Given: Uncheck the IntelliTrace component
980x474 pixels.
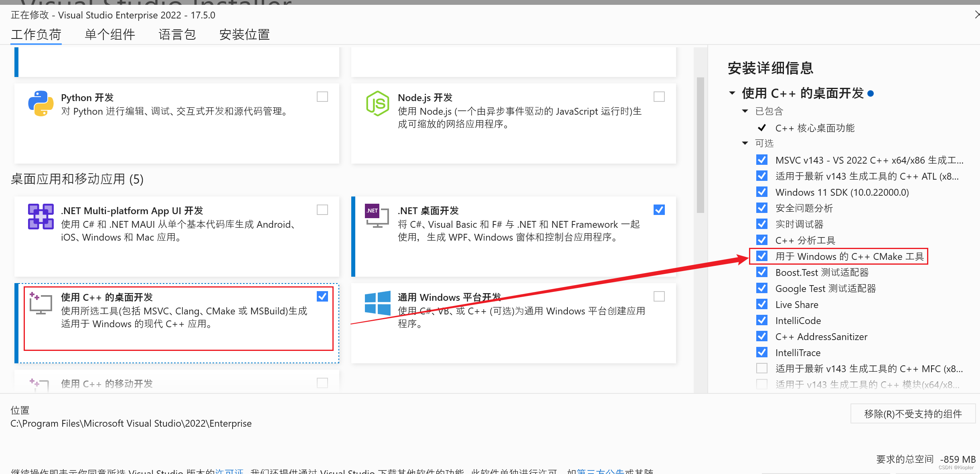Looking at the screenshot, I should pyautogui.click(x=762, y=352).
